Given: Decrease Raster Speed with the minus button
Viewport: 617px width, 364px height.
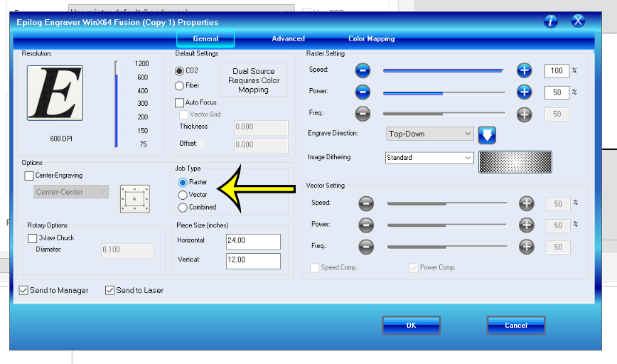Looking at the screenshot, I should (x=363, y=70).
